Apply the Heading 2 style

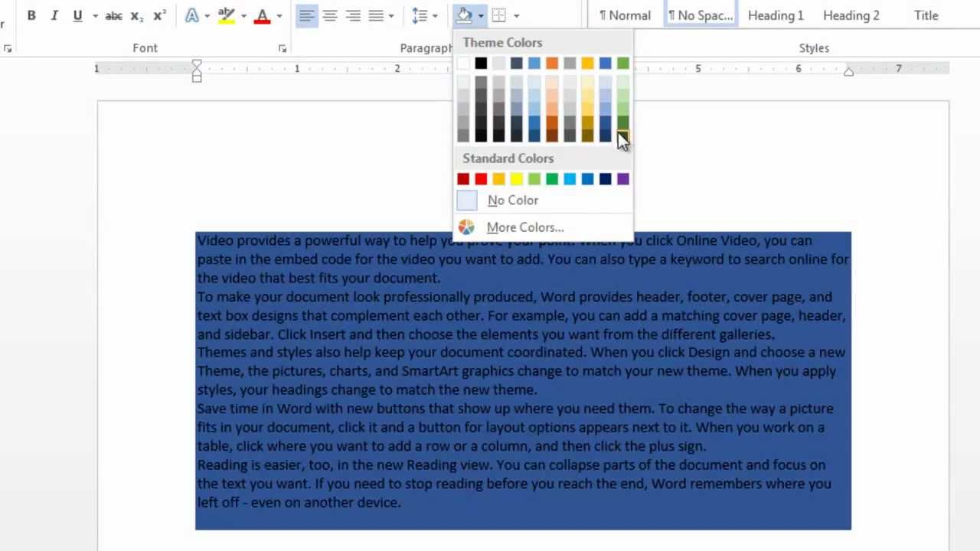tap(851, 15)
